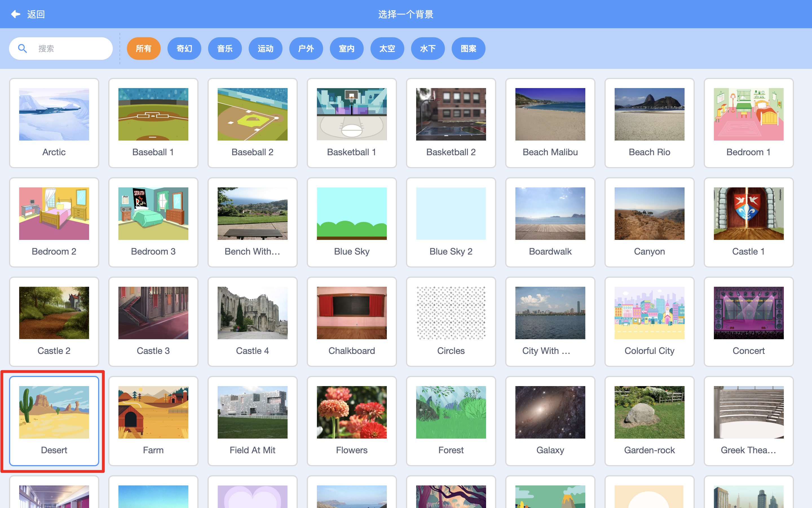The height and width of the screenshot is (508, 812).
Task: Choose the Galaxy backdrop
Action: (550, 421)
